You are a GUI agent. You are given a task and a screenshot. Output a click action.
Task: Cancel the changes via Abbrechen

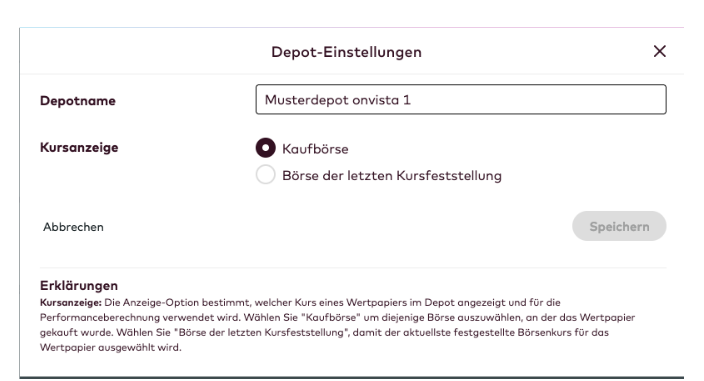pos(73,227)
